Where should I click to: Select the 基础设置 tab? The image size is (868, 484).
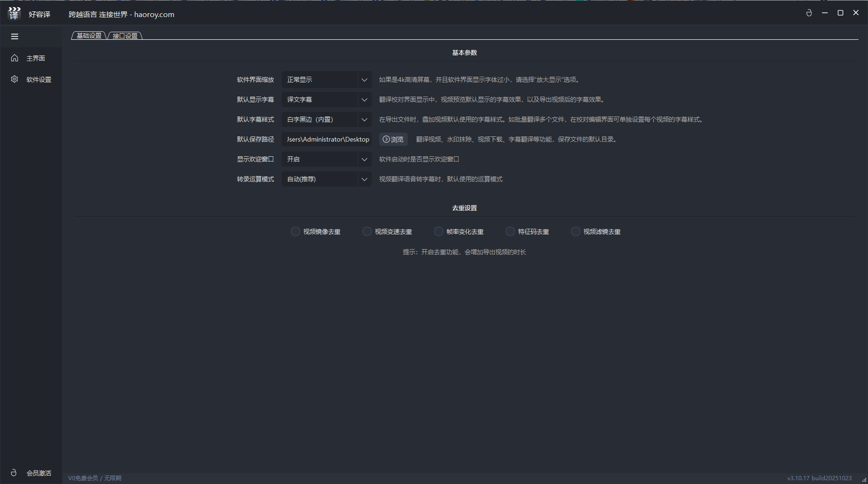click(x=89, y=36)
